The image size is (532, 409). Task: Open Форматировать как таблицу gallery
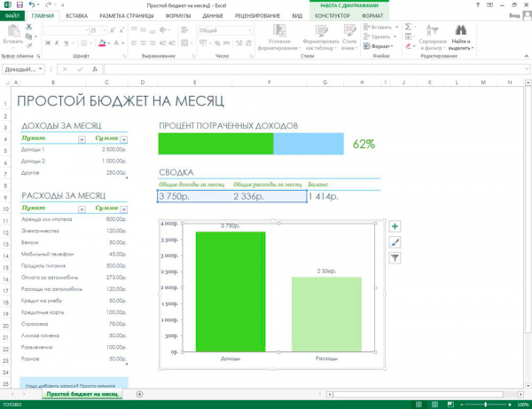pos(321,37)
